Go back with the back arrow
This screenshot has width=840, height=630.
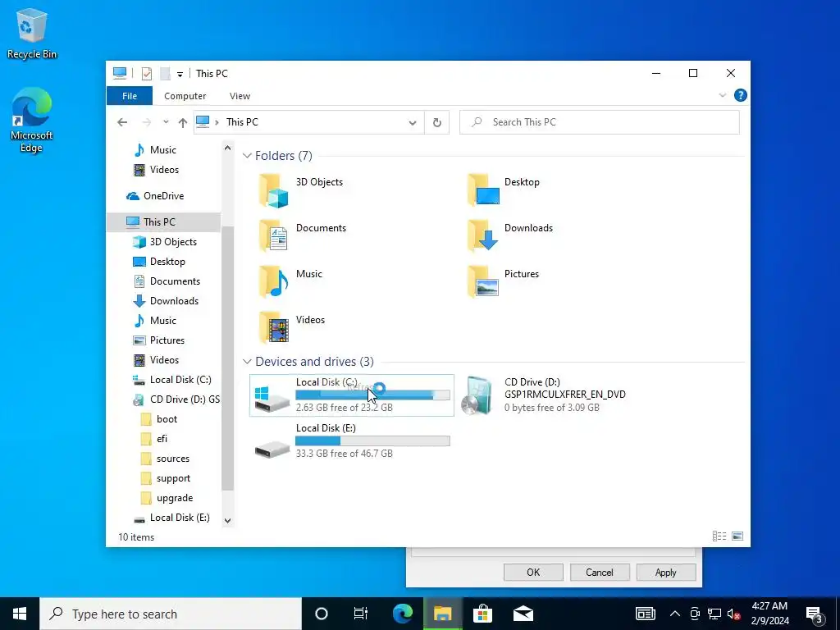point(122,123)
